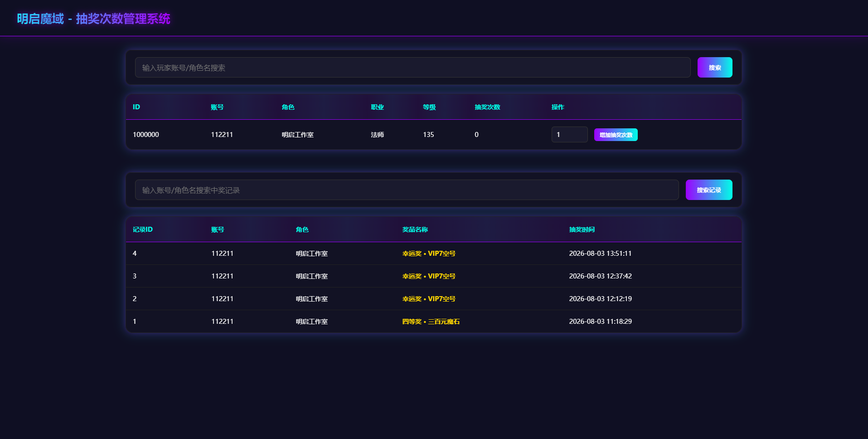This screenshot has width=868, height=439.
Task: Click the 搜索 player search button
Action: [715, 68]
